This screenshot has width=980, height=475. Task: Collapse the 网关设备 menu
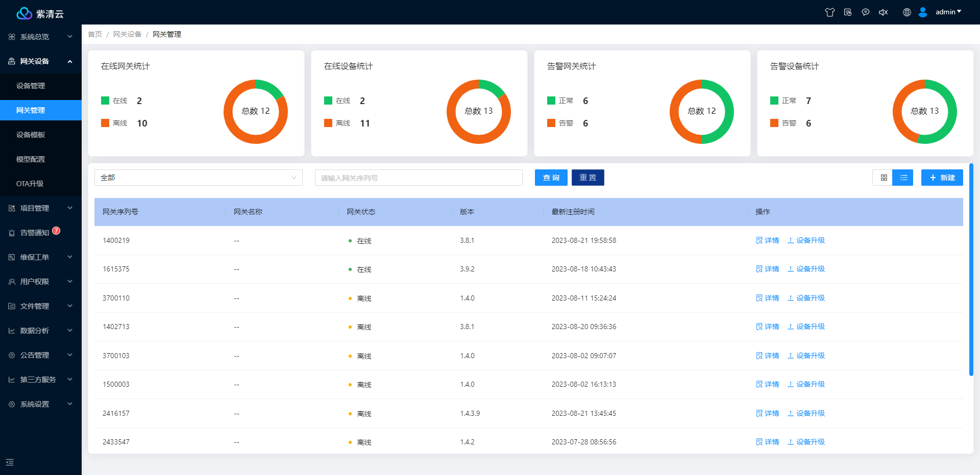point(41,61)
